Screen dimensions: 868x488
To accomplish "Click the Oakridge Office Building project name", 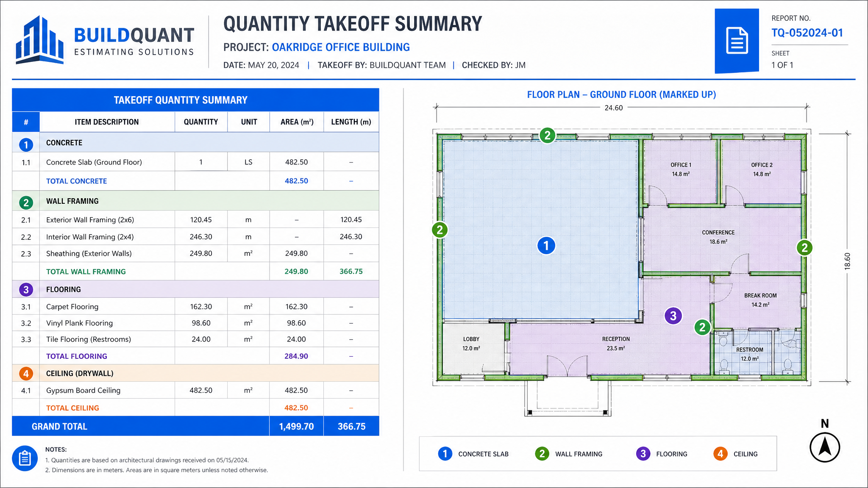I will [341, 47].
